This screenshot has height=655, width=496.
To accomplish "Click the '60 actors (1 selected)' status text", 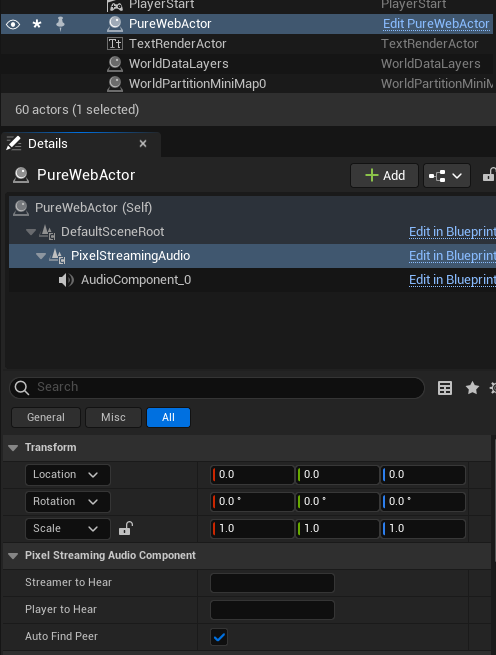I will 77,110.
